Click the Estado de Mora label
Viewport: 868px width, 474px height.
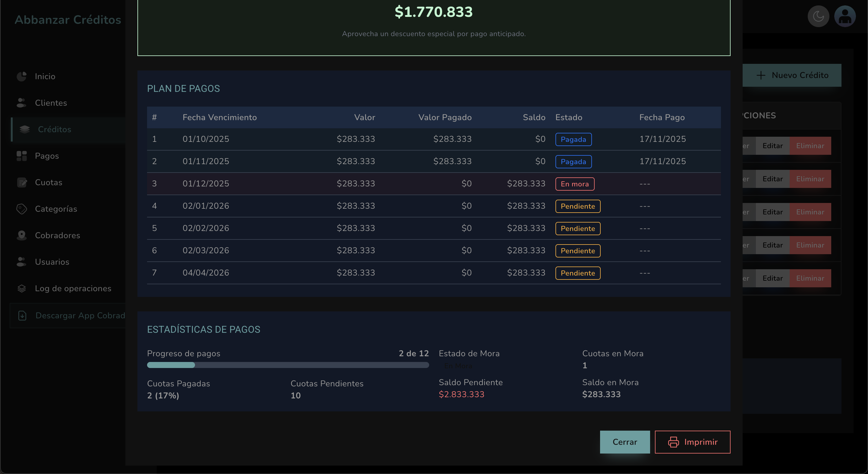pyautogui.click(x=469, y=354)
